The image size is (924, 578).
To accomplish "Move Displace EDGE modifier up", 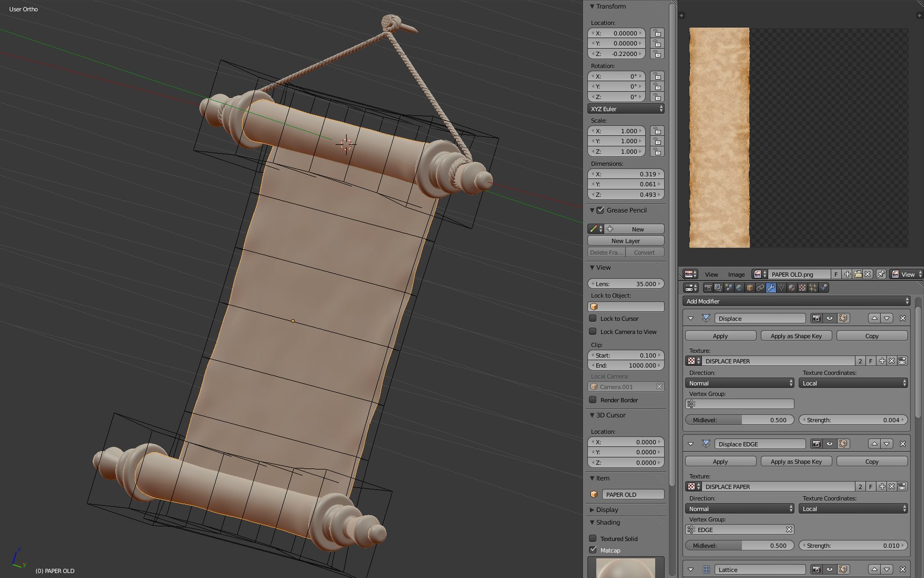I will click(874, 444).
